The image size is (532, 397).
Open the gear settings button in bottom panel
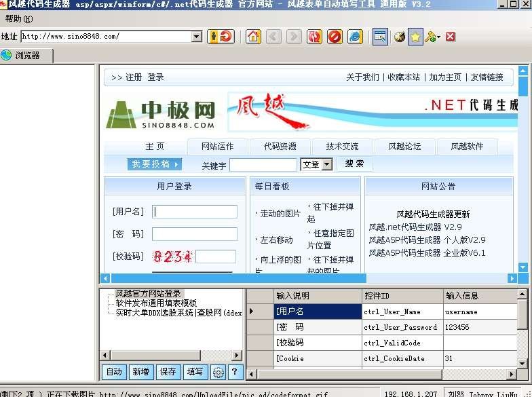[x=218, y=372]
